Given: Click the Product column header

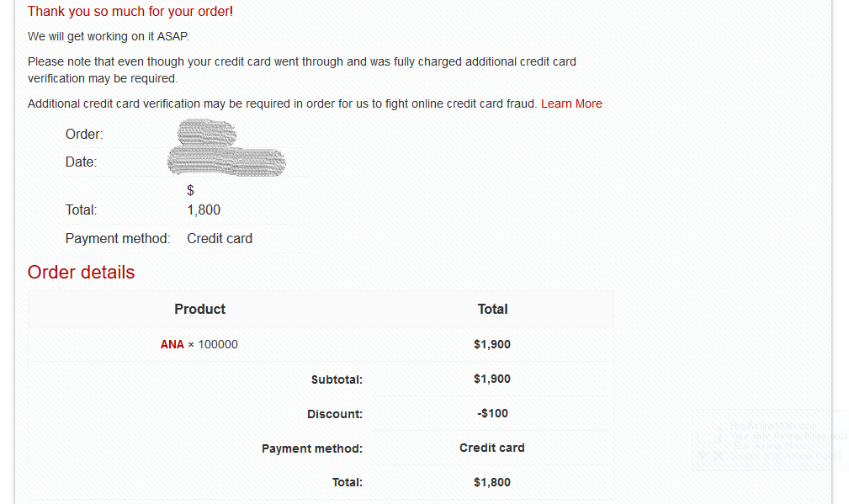Looking at the screenshot, I should pyautogui.click(x=199, y=309).
